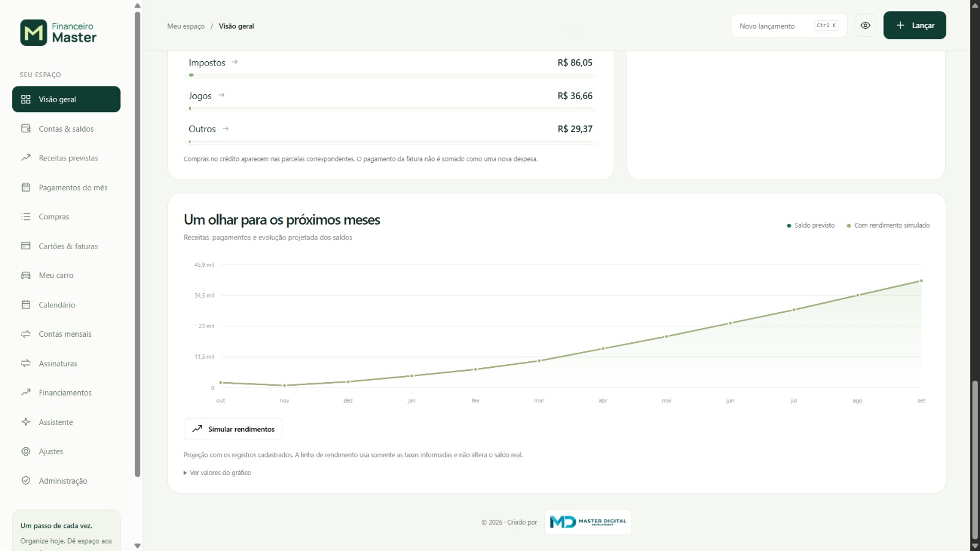Toggle values visibility with eye button
The image size is (980, 551).
coord(865,26)
